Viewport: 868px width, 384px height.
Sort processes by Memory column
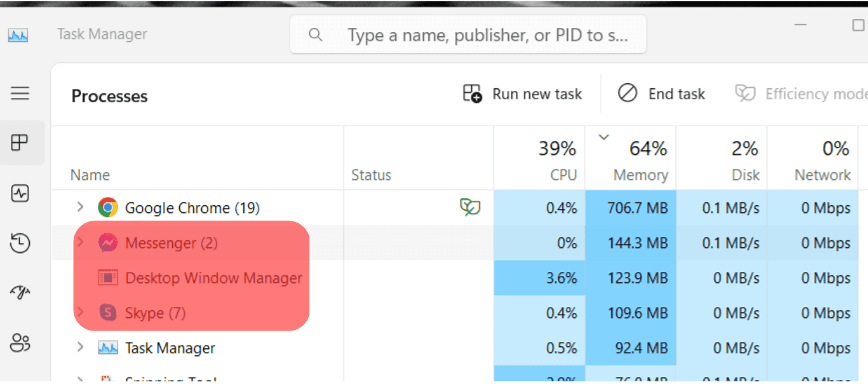coord(630,158)
